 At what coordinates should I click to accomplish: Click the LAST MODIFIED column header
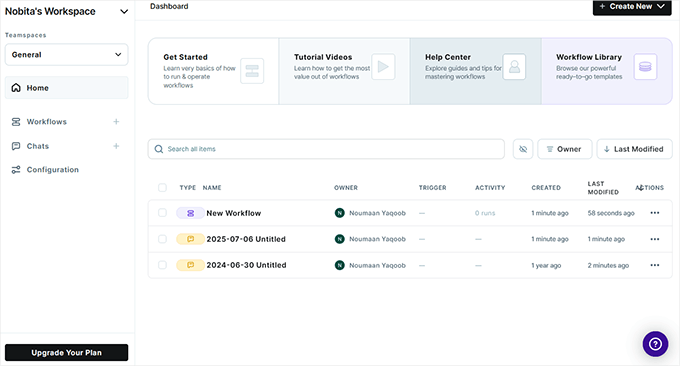point(603,188)
